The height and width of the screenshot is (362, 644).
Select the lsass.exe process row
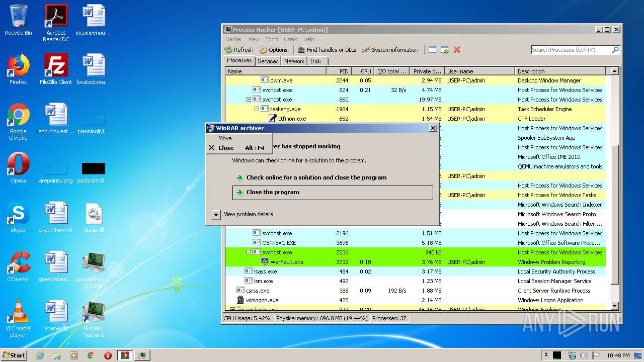pyautogui.click(x=416, y=271)
